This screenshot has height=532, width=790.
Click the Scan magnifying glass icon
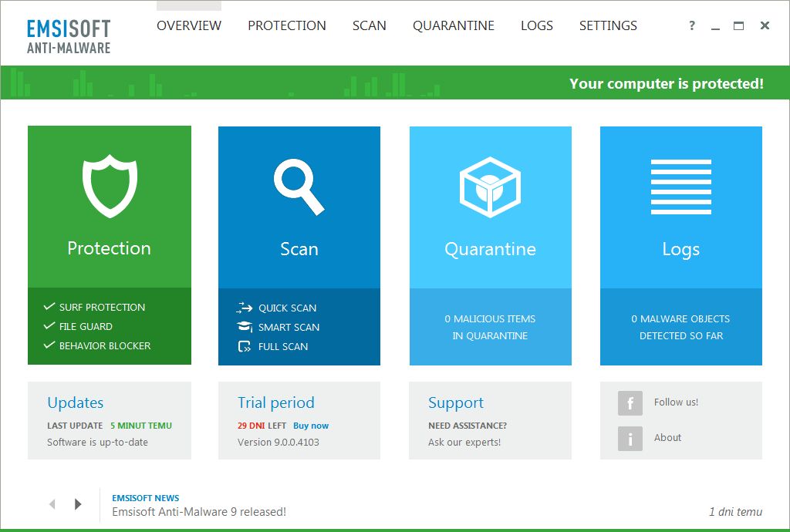[x=299, y=187]
